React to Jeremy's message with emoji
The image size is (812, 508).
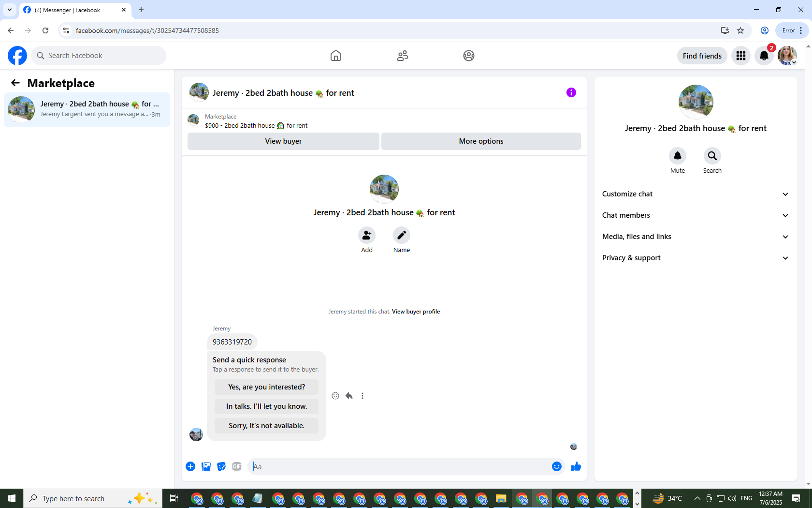pyautogui.click(x=335, y=396)
